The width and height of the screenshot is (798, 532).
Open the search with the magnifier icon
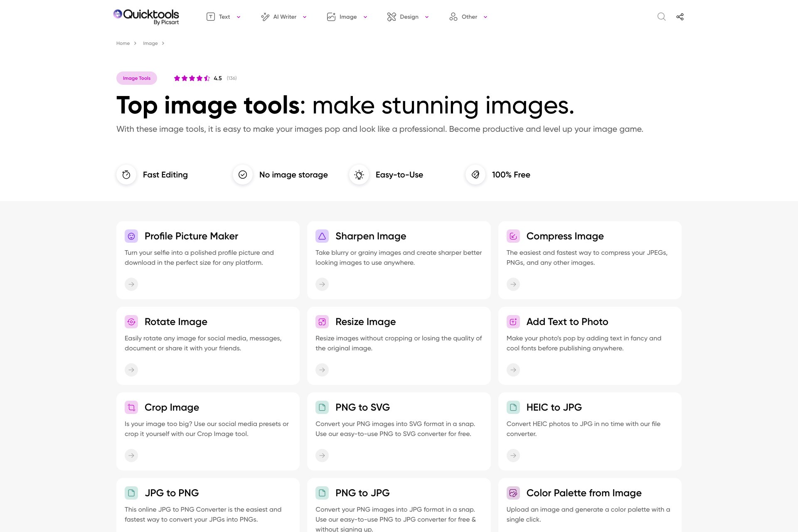[661, 17]
